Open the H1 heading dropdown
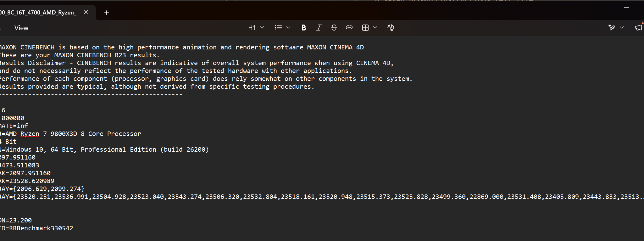This screenshot has width=644, height=241. [256, 28]
